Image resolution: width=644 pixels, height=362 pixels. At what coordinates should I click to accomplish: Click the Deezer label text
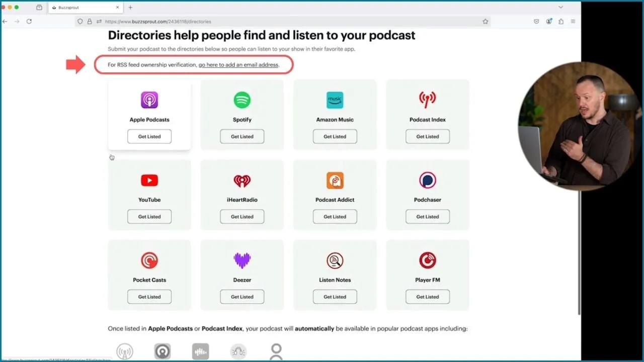(242, 280)
